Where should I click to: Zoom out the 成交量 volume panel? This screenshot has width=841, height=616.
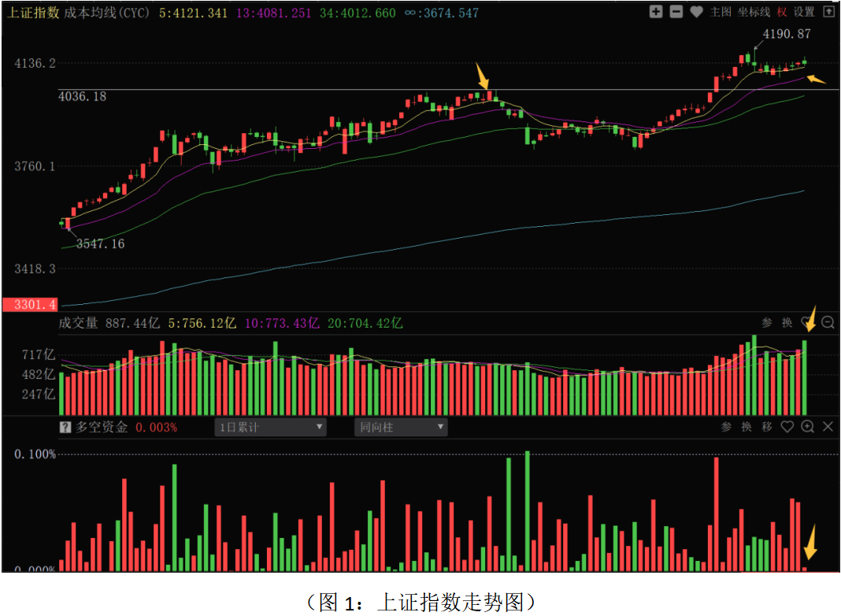(x=828, y=322)
